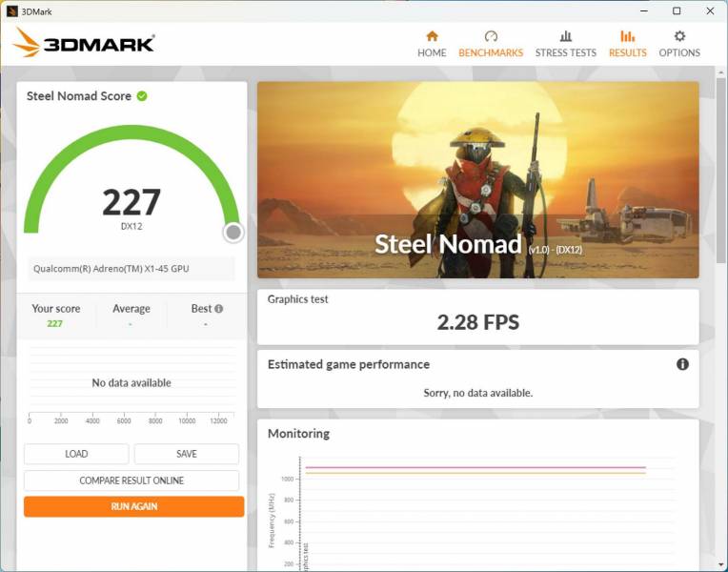The image size is (728, 572).
Task: Click the info icon next to Best
Action: click(219, 309)
